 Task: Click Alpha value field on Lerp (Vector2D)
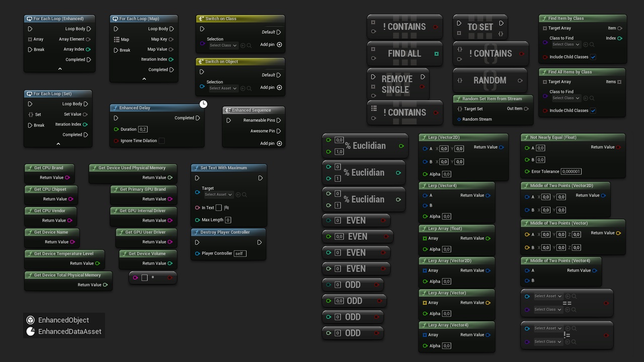pyautogui.click(x=447, y=174)
